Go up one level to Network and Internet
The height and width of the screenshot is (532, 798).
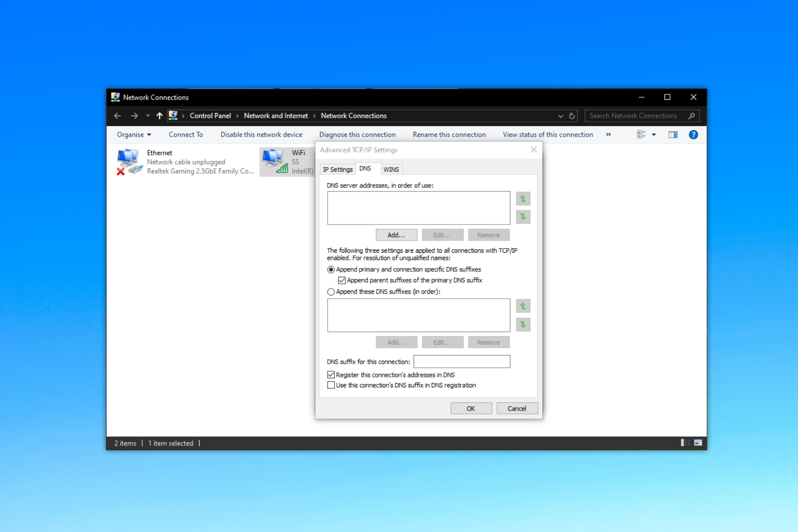coord(160,116)
